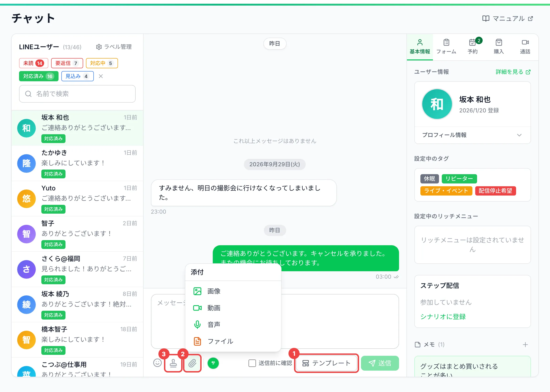This screenshot has width=550, height=392.
Task: Click シナリオに登録 link
Action: 443,317
